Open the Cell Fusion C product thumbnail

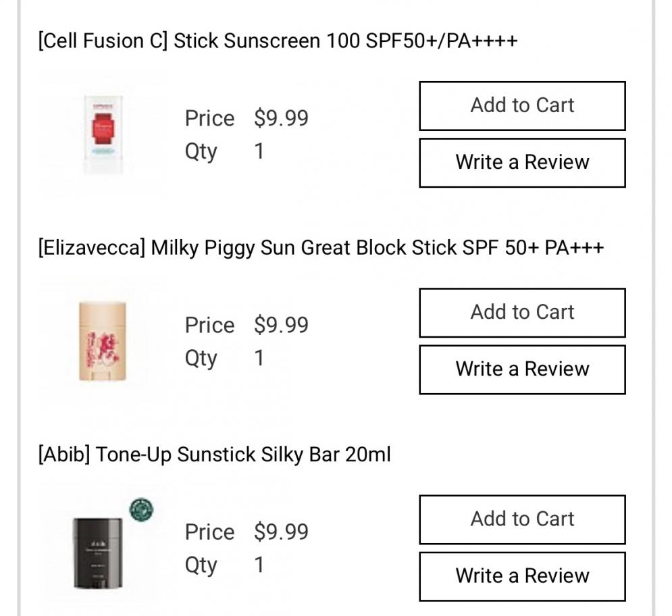click(x=103, y=136)
